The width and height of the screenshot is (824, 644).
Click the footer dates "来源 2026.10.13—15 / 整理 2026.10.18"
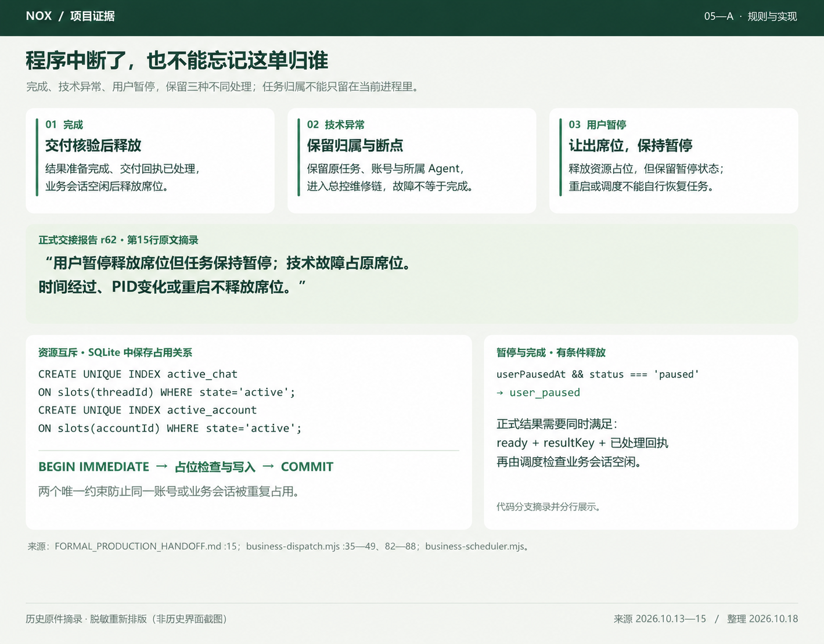[x=706, y=619]
